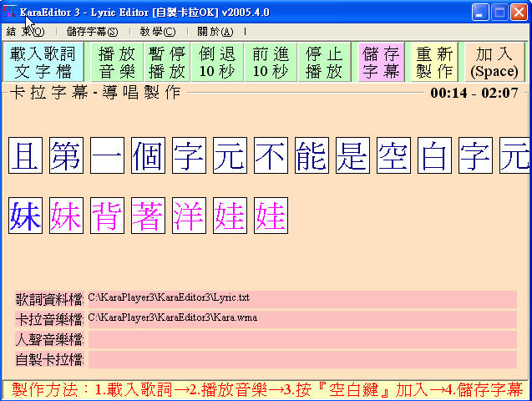Select the 空 character box
The width and height of the screenshot is (532, 401).
coord(393,155)
